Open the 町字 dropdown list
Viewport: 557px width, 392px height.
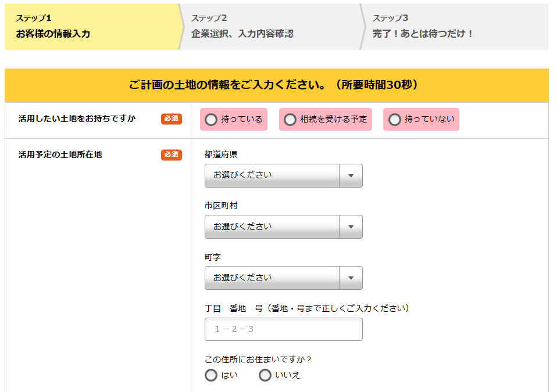point(283,278)
